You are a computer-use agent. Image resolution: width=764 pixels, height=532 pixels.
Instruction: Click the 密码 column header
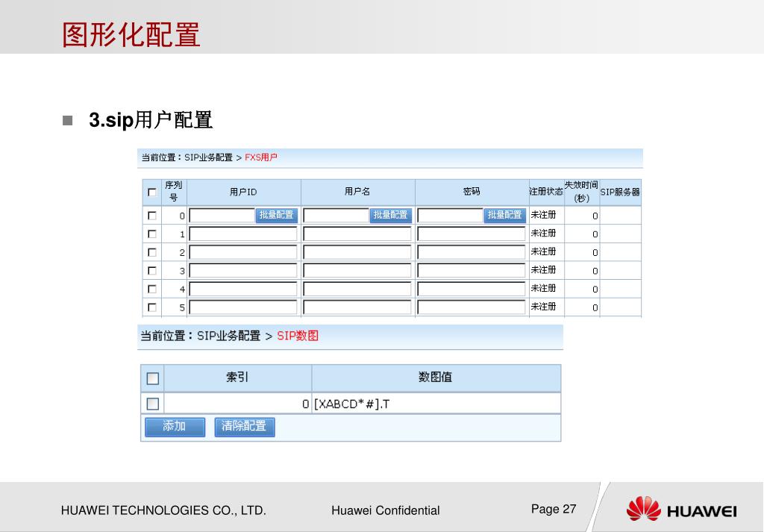coord(472,192)
